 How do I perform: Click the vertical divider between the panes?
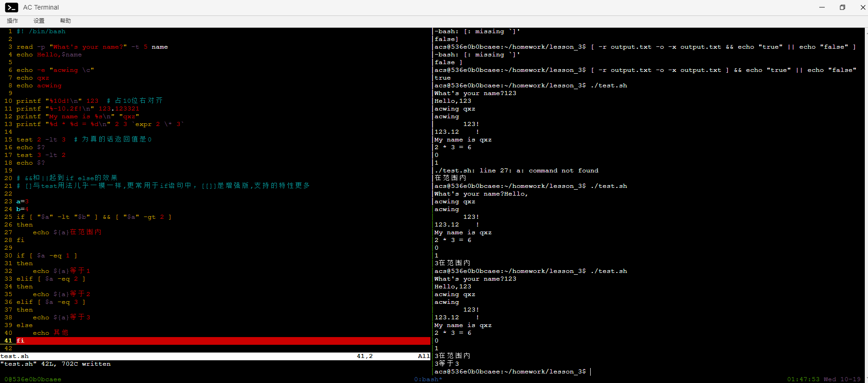[x=432, y=191]
